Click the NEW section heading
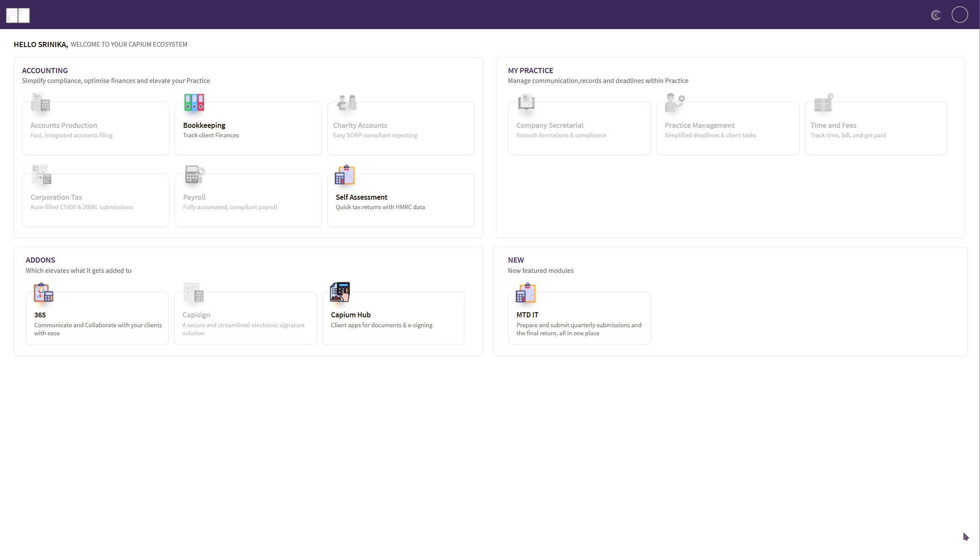Image resolution: width=980 pixels, height=556 pixels. (x=516, y=260)
